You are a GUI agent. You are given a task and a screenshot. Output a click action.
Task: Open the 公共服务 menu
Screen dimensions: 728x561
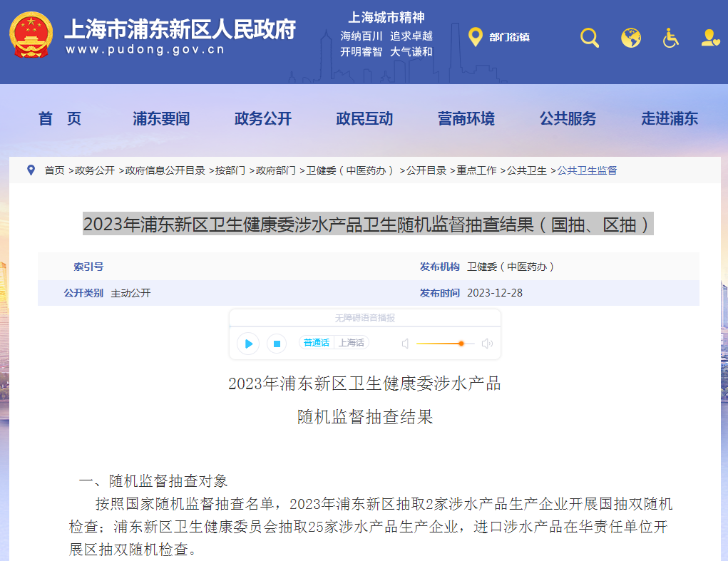[x=568, y=119]
